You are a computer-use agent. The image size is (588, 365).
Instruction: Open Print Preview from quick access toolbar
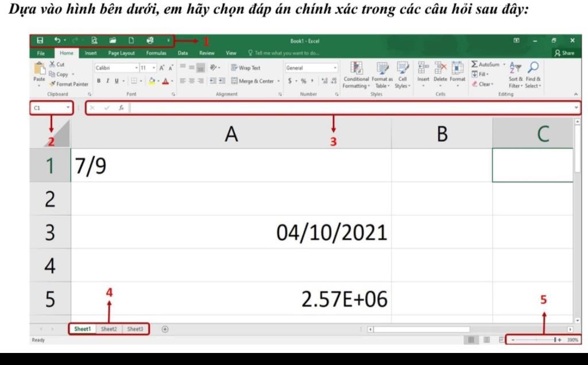point(95,41)
